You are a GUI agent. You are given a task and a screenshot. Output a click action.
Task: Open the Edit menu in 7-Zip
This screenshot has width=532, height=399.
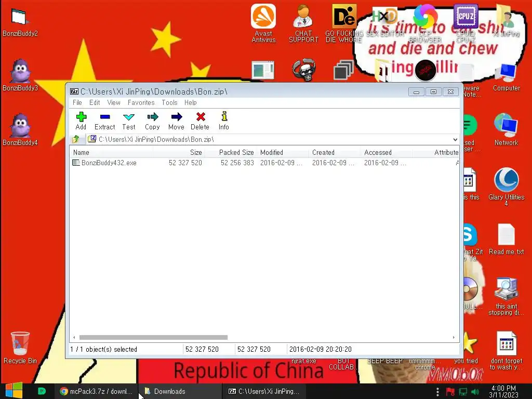95,102
